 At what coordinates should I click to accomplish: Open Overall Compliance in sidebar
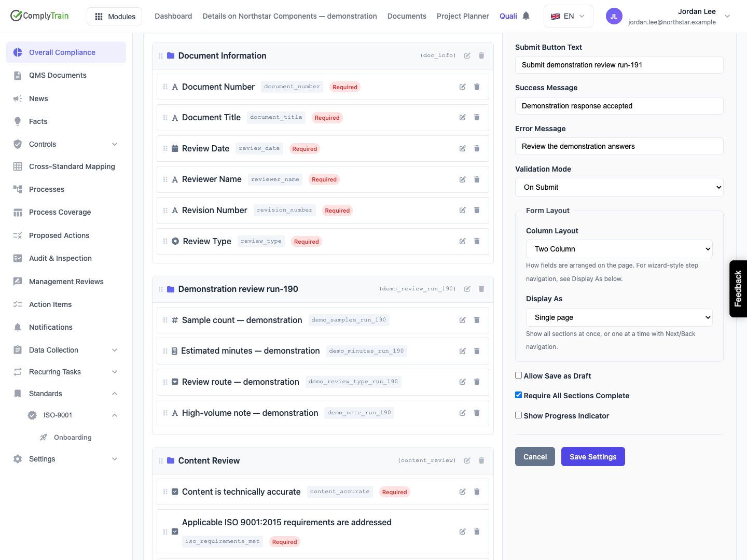click(66, 52)
